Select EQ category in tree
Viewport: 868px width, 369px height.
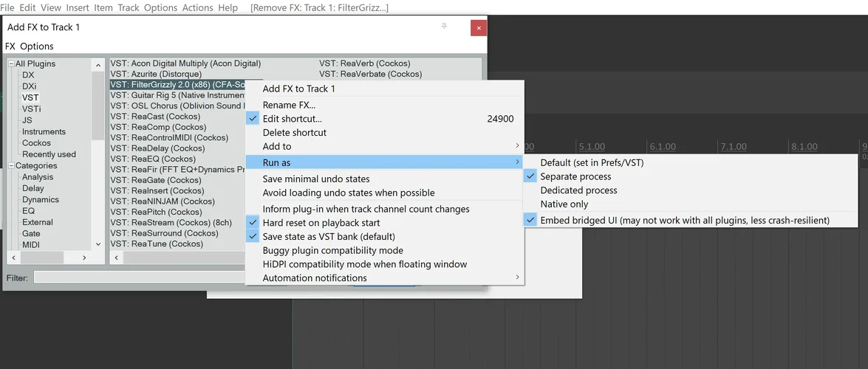click(28, 211)
